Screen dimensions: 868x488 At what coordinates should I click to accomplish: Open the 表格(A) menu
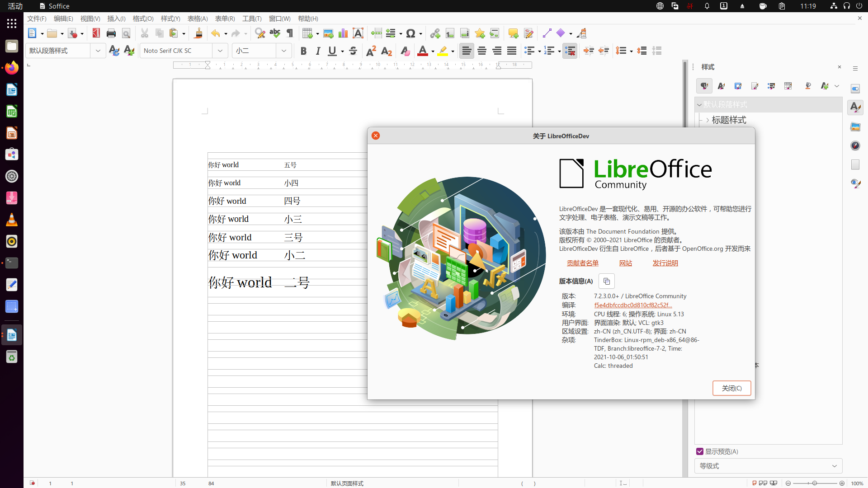(198, 19)
